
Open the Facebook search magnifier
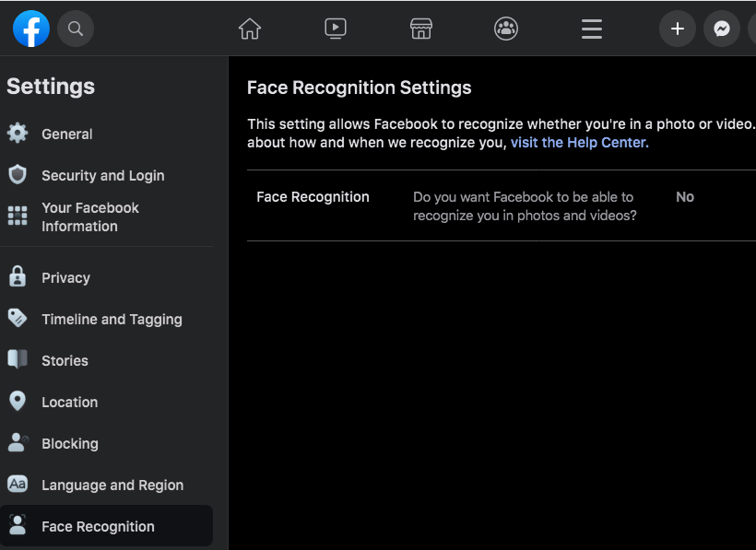pos(76,29)
